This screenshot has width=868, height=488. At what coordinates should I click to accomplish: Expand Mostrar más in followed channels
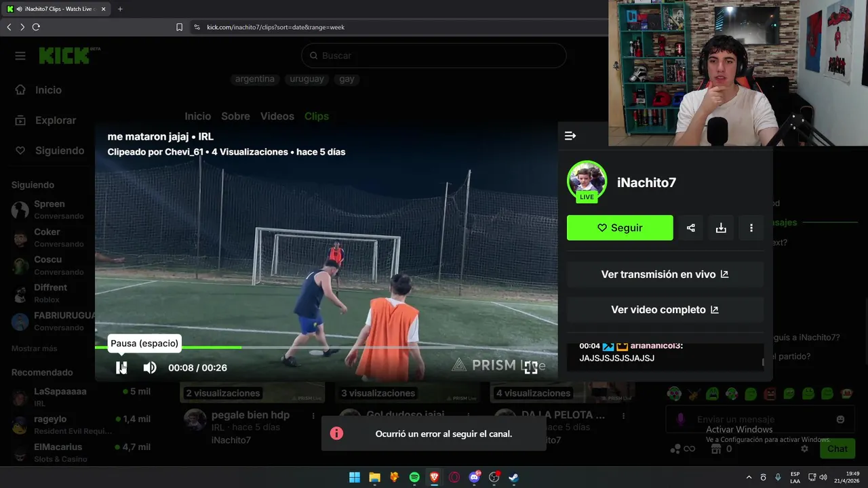pyautogui.click(x=35, y=348)
